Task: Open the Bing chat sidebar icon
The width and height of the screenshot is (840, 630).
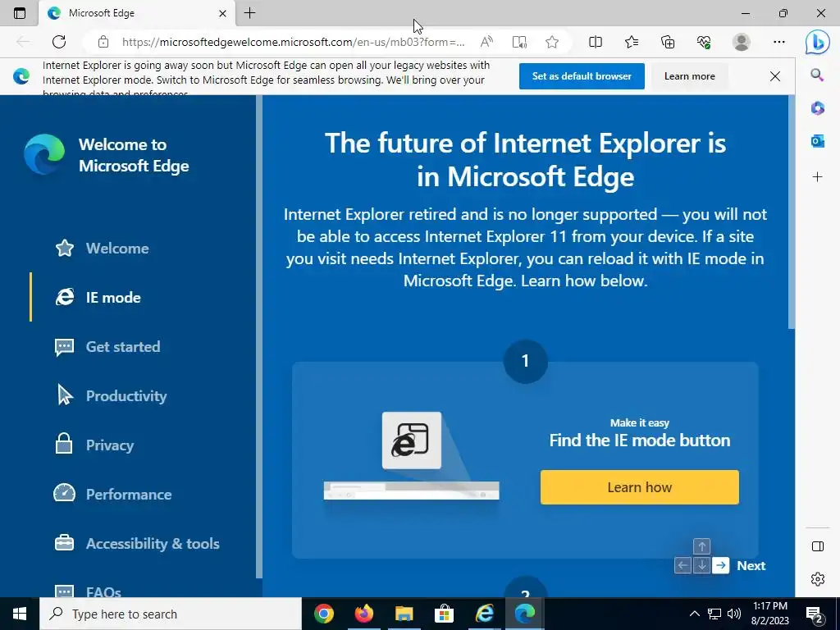Action: click(818, 42)
